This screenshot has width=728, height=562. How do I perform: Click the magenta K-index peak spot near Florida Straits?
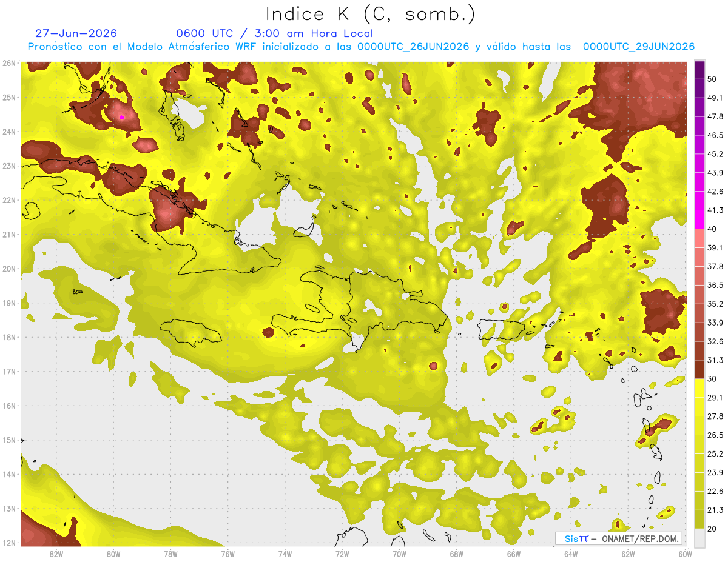point(122,117)
